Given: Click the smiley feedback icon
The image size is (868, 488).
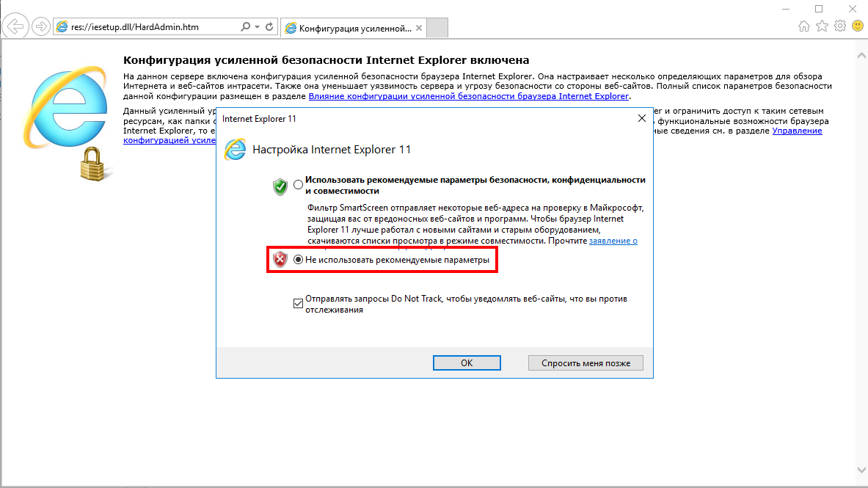Looking at the screenshot, I should (x=857, y=25).
